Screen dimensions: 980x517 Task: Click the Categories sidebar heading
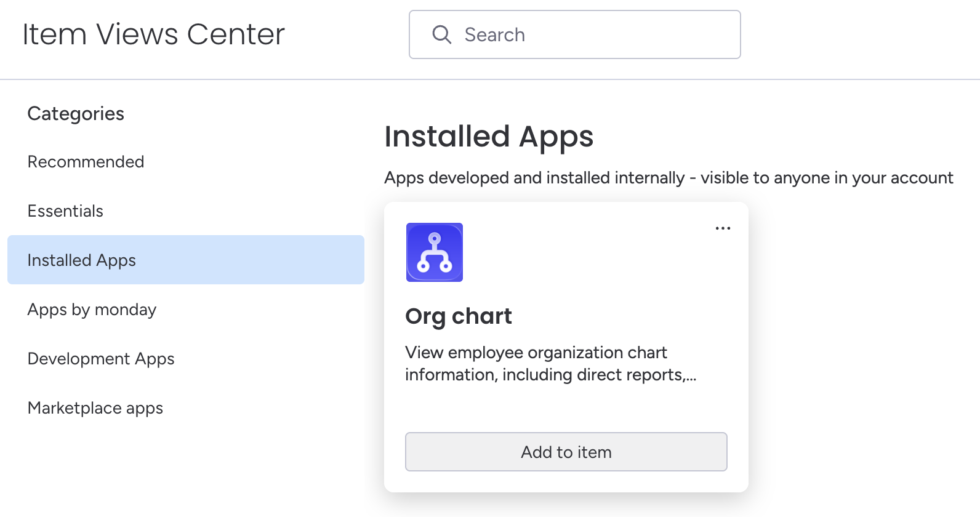76,114
